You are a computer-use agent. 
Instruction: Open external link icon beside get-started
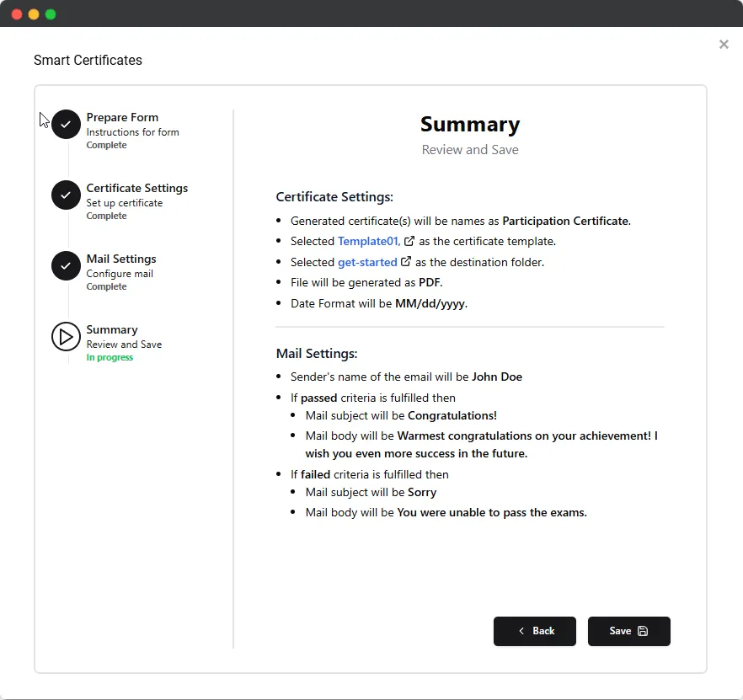coord(406,262)
